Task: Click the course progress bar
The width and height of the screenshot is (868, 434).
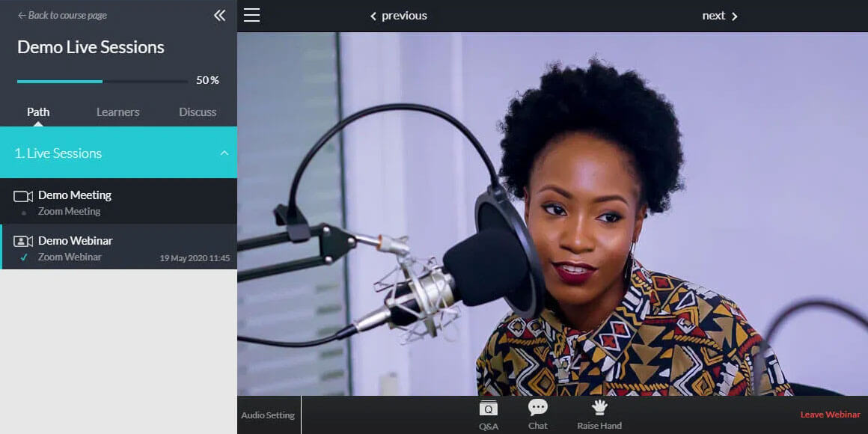Action: click(x=103, y=81)
